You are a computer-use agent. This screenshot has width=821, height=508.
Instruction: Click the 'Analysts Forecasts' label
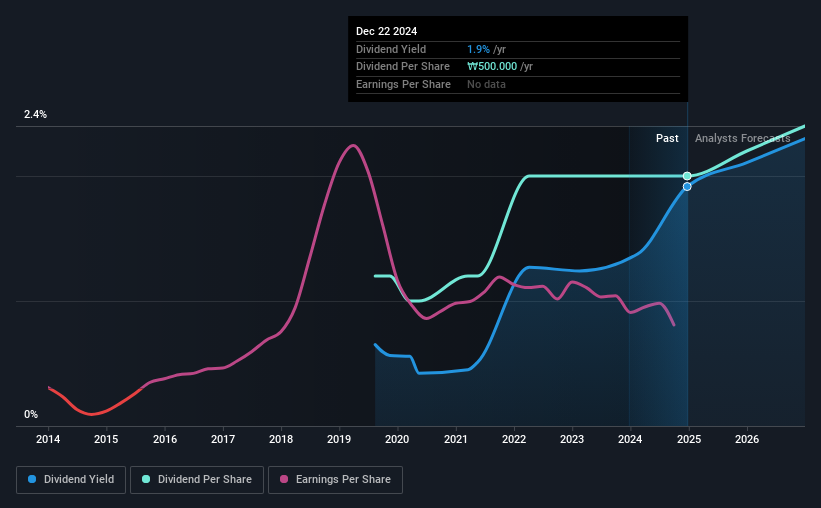point(742,138)
